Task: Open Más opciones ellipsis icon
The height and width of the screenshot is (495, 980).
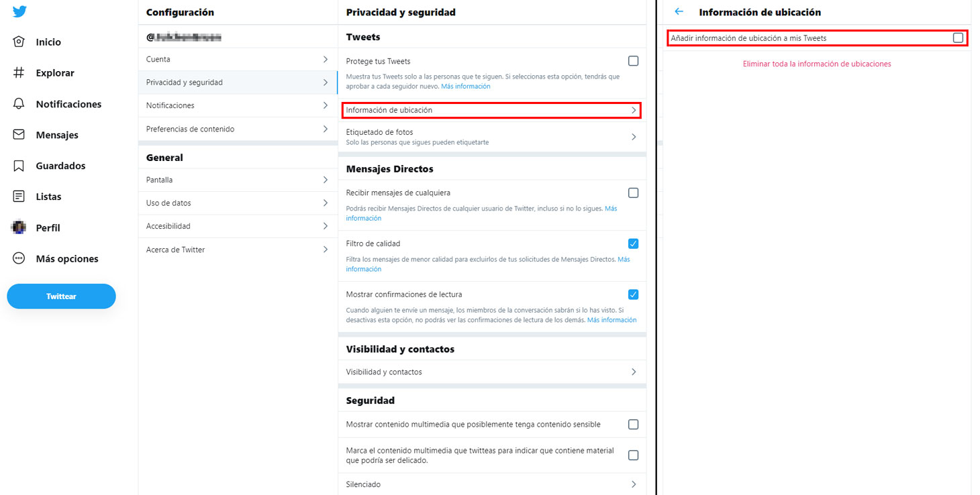Action: click(x=19, y=258)
